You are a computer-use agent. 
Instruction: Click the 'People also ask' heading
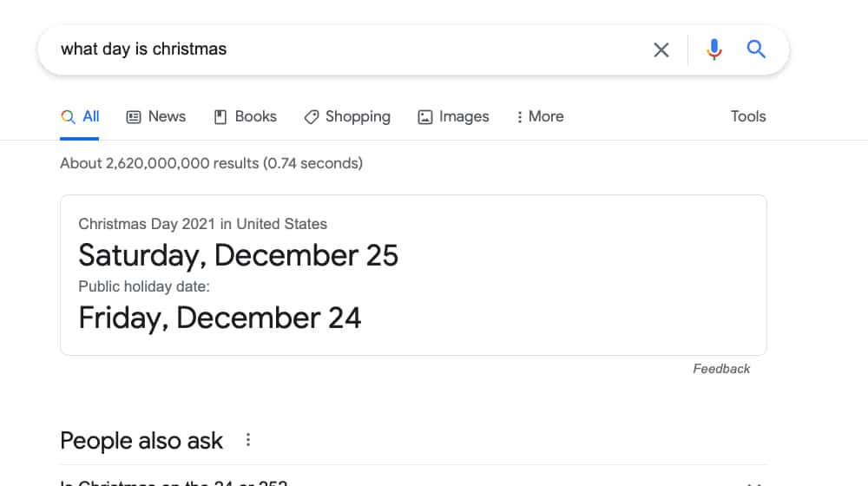(x=141, y=441)
